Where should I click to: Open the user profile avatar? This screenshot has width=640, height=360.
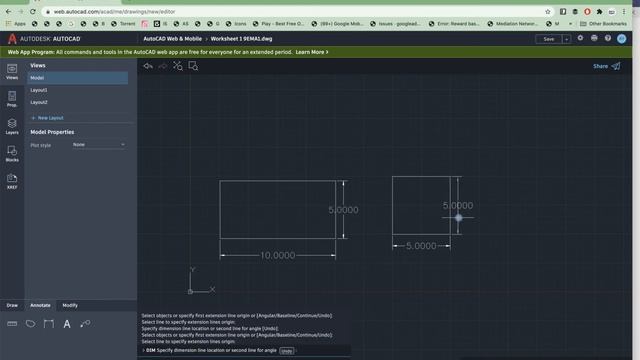click(622, 39)
